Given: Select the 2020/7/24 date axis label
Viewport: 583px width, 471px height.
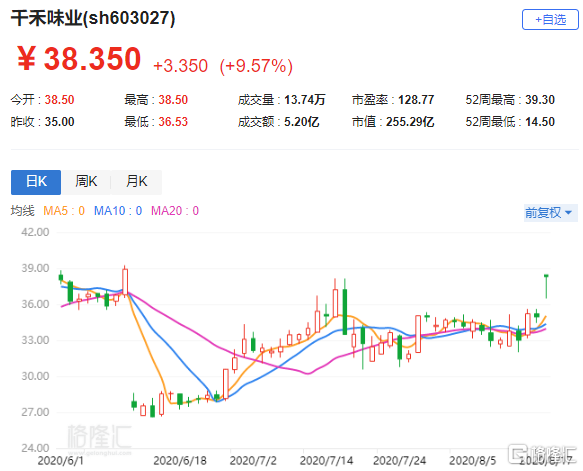Looking at the screenshot, I should tap(399, 461).
